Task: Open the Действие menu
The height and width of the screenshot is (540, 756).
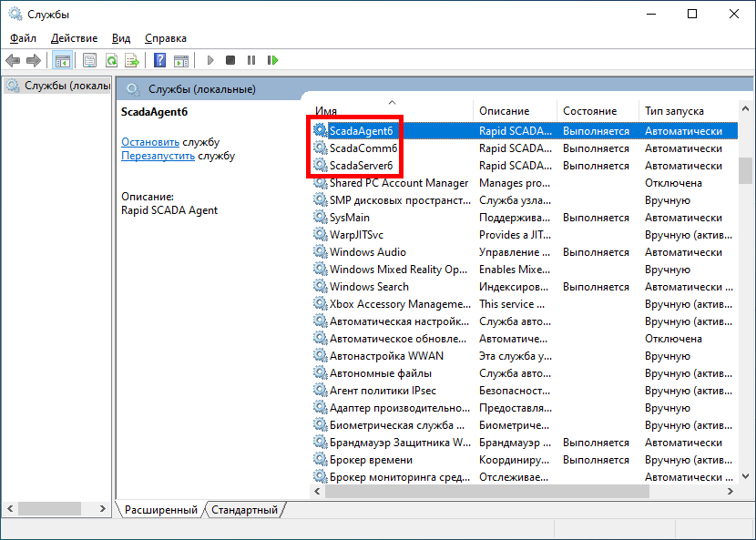Action: pyautogui.click(x=75, y=38)
